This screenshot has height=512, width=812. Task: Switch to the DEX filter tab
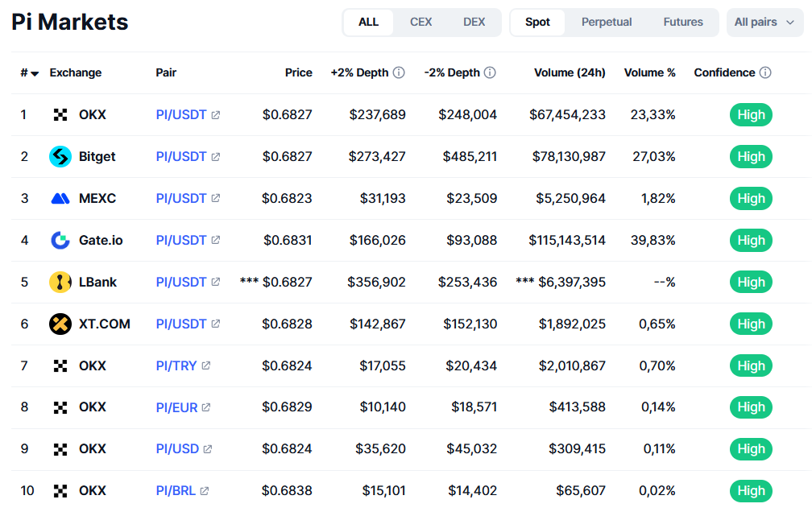(x=474, y=23)
